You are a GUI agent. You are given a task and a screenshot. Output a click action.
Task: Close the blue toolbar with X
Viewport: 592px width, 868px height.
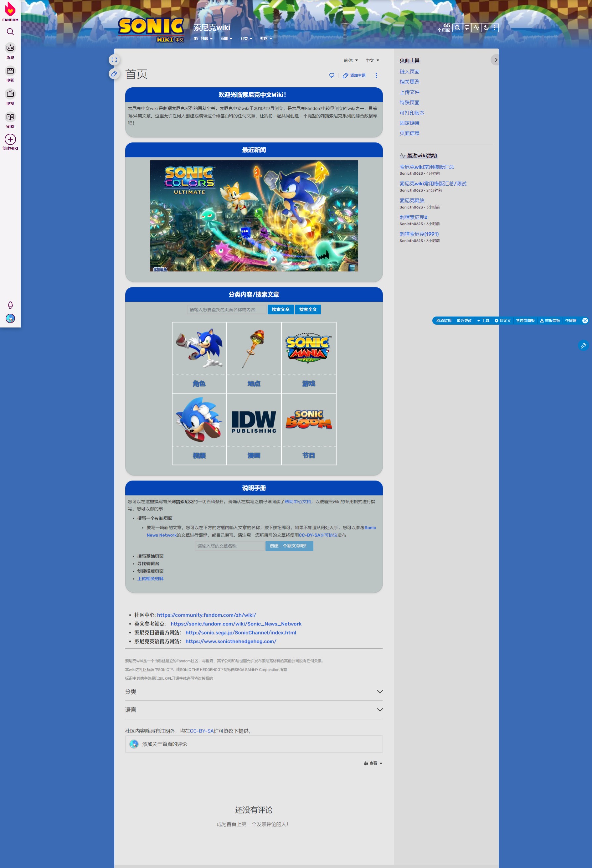[x=585, y=320]
